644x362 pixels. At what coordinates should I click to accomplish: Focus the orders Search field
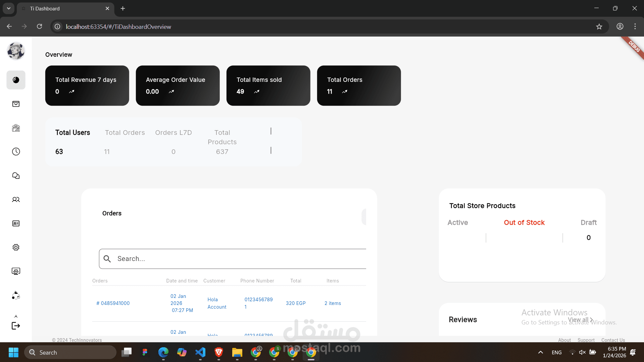(233, 259)
